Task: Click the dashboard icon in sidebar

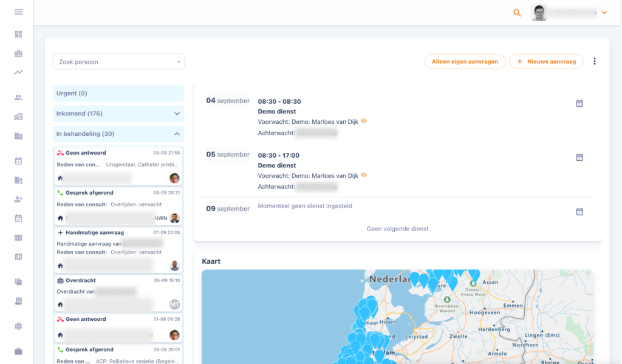Action: pos(18,34)
